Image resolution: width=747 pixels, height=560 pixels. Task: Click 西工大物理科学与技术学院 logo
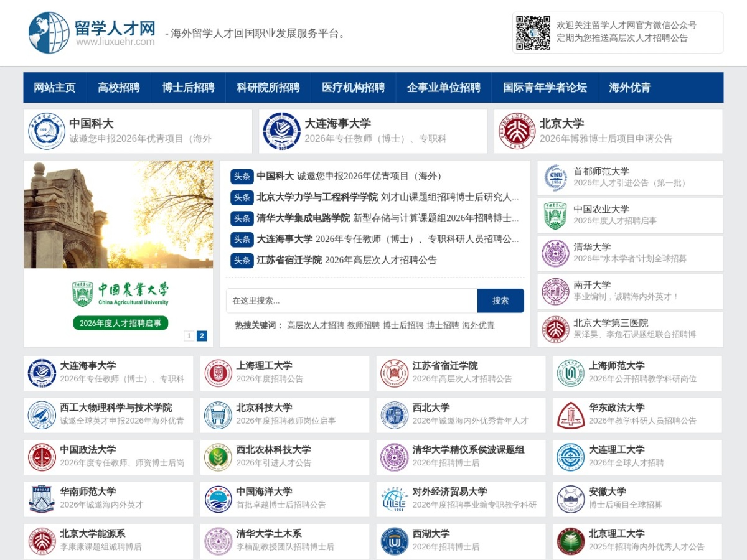coord(42,415)
